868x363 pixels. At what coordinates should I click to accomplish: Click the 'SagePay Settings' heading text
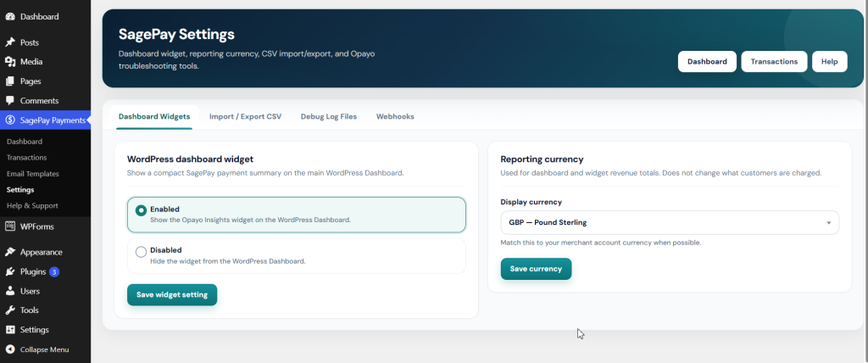[x=176, y=35]
